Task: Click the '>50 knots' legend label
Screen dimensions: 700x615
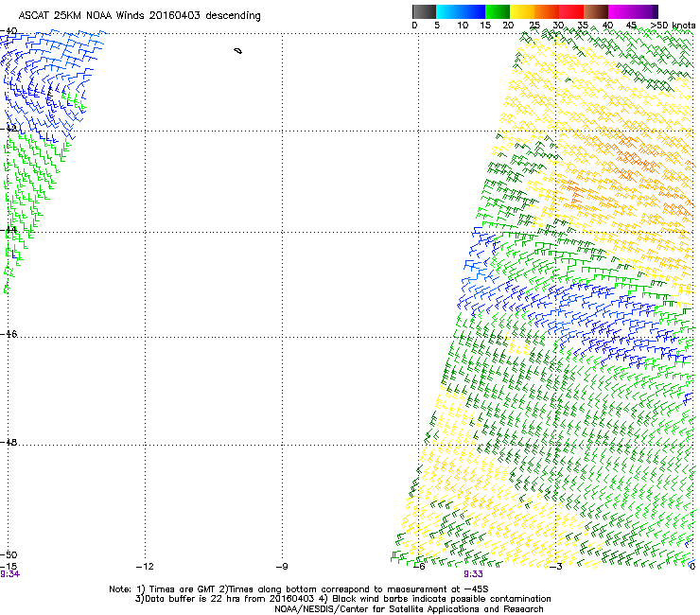Action: coord(673,26)
